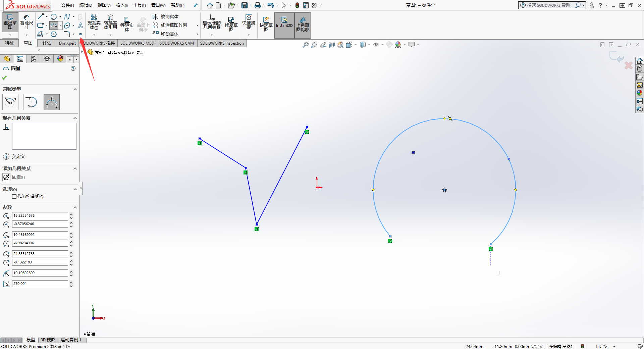This screenshot has width=644, height=349.
Task: Select the Spline sketch tool
Action: coord(67,17)
